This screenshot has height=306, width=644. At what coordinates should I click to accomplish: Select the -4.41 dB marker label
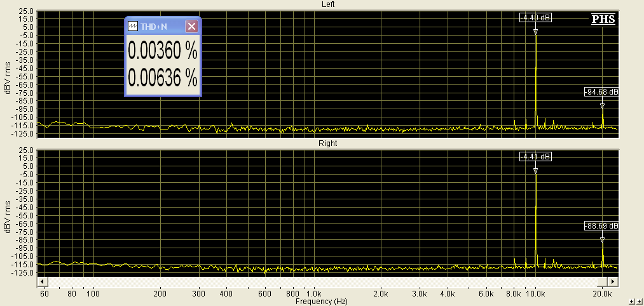tap(535, 157)
